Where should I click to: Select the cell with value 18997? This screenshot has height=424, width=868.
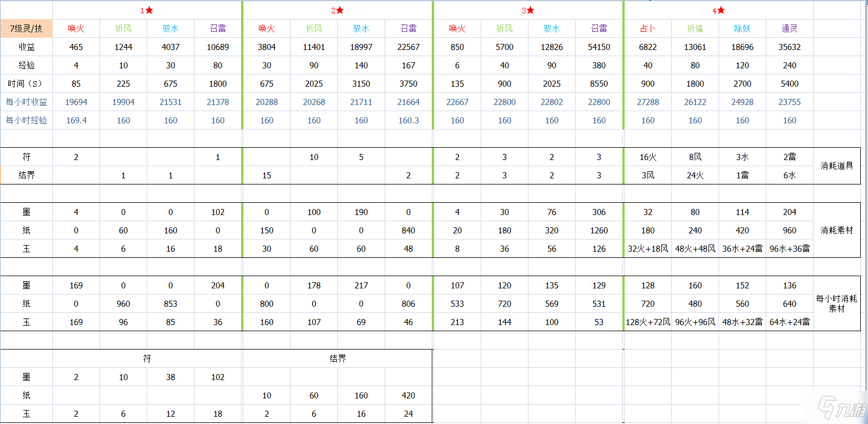[361, 47]
